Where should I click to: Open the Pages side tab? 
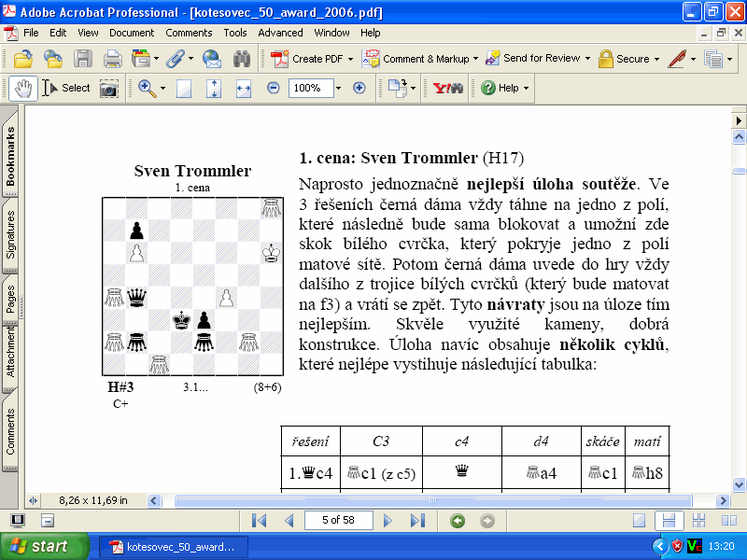10,299
